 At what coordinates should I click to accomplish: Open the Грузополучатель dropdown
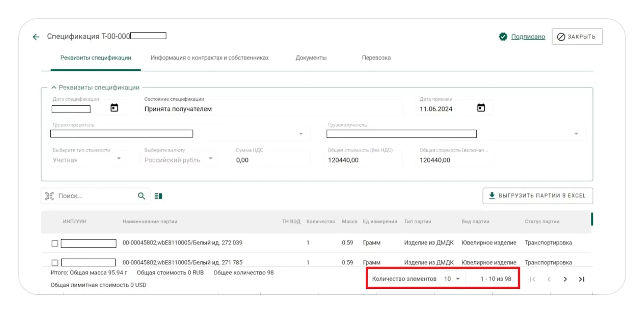point(576,134)
